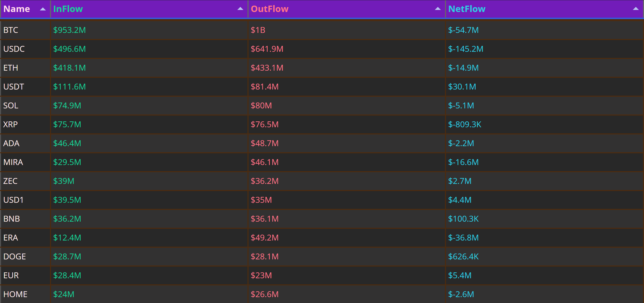This screenshot has height=303, width=644.
Task: Click the sort arrow in InFlow column
Action: (240, 9)
